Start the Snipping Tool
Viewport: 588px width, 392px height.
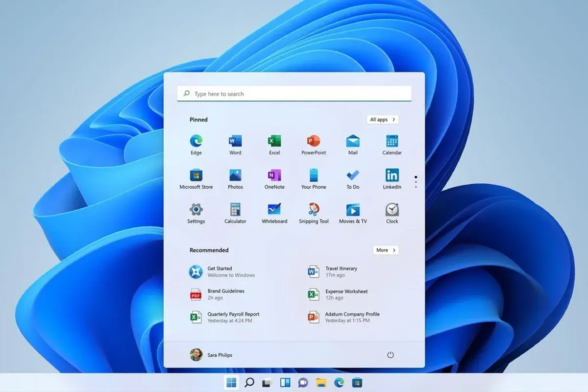pyautogui.click(x=314, y=214)
